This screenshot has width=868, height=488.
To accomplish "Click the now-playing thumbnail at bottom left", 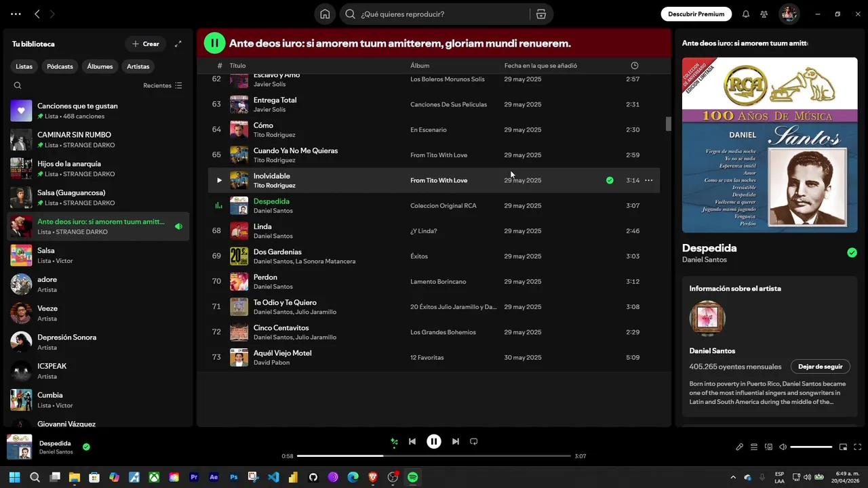I will click(x=20, y=447).
